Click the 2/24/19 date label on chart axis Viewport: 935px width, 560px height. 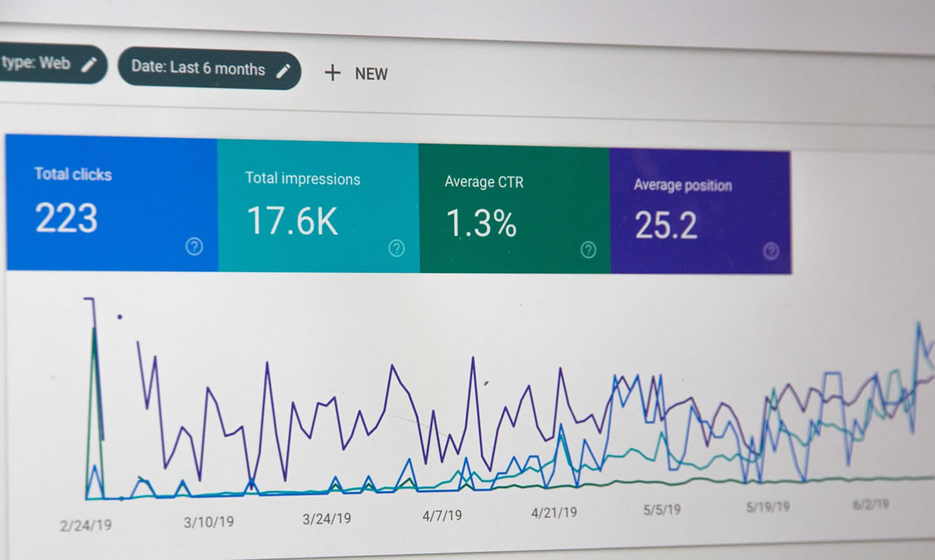pyautogui.click(x=86, y=524)
